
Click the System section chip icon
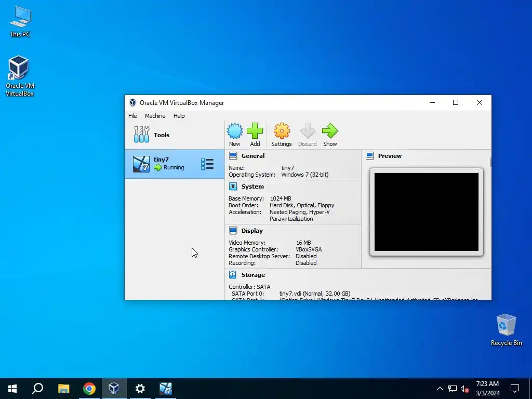[x=233, y=187]
